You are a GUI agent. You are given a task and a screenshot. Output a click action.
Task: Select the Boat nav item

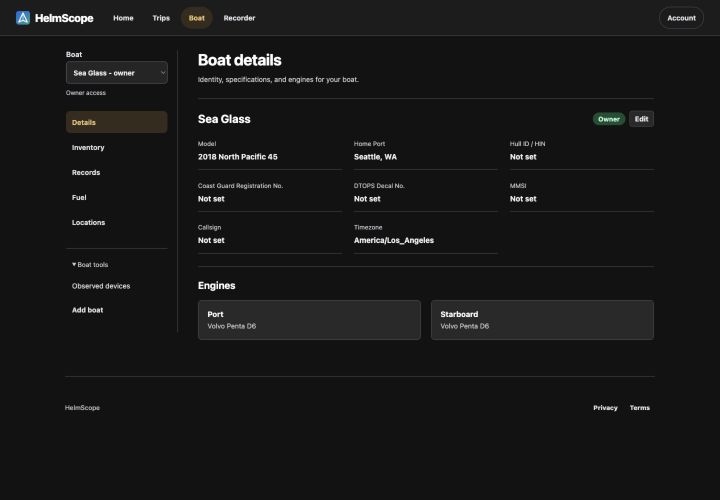click(x=197, y=18)
